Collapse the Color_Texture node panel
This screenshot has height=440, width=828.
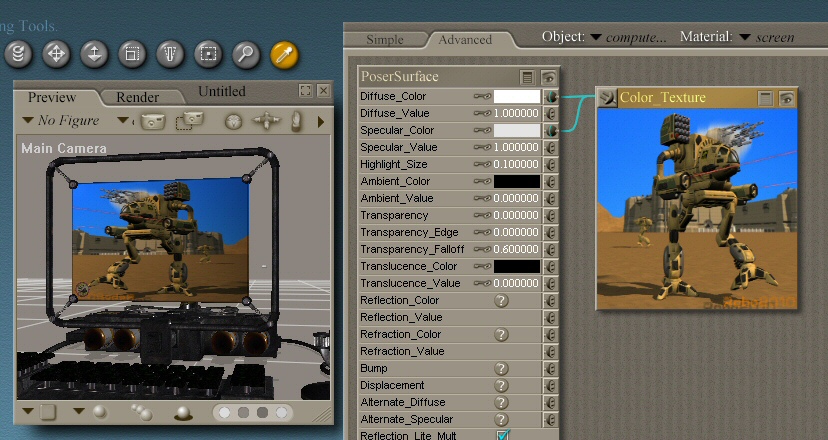[x=765, y=98]
